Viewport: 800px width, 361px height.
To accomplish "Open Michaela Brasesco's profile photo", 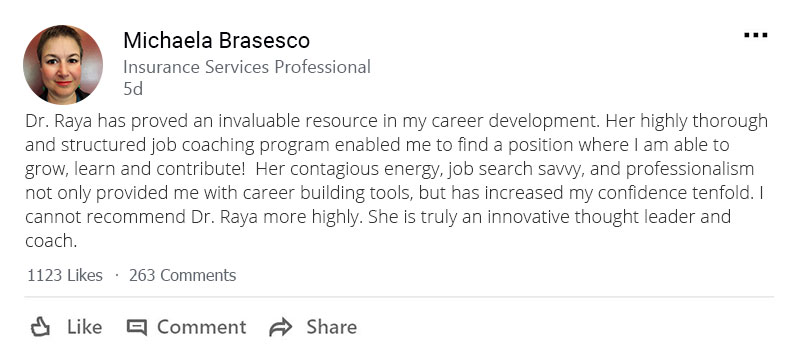I will (x=63, y=65).
